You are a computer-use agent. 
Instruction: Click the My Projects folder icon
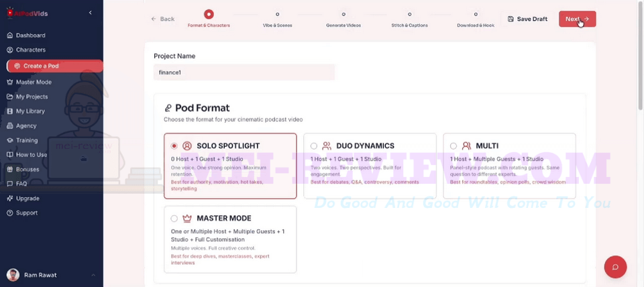click(10, 97)
